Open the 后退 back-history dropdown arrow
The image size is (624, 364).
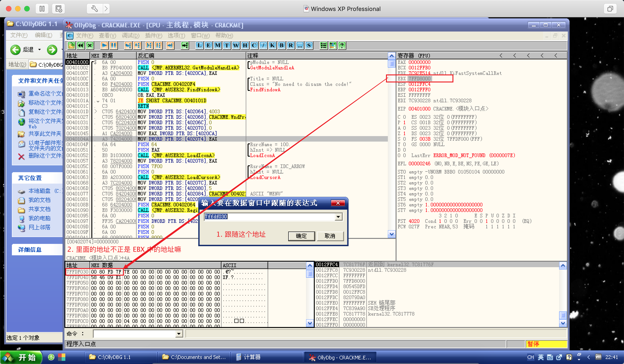[40, 50]
